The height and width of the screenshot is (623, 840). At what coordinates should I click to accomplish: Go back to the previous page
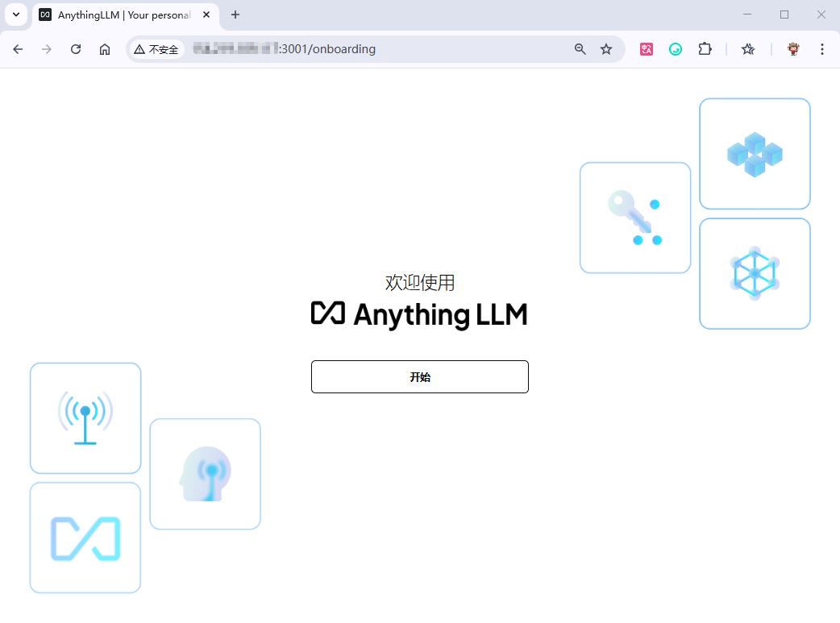point(18,49)
